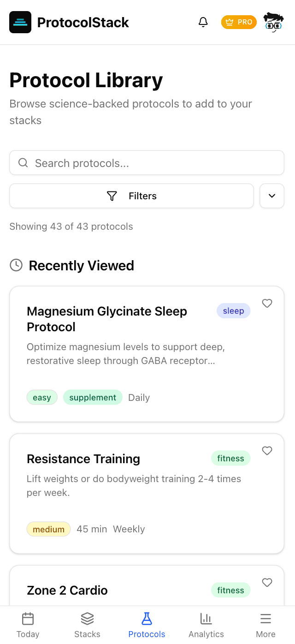Screen dimensions: 295x644
Task: Toggle the heart on Resistance Training
Action: 267,451
